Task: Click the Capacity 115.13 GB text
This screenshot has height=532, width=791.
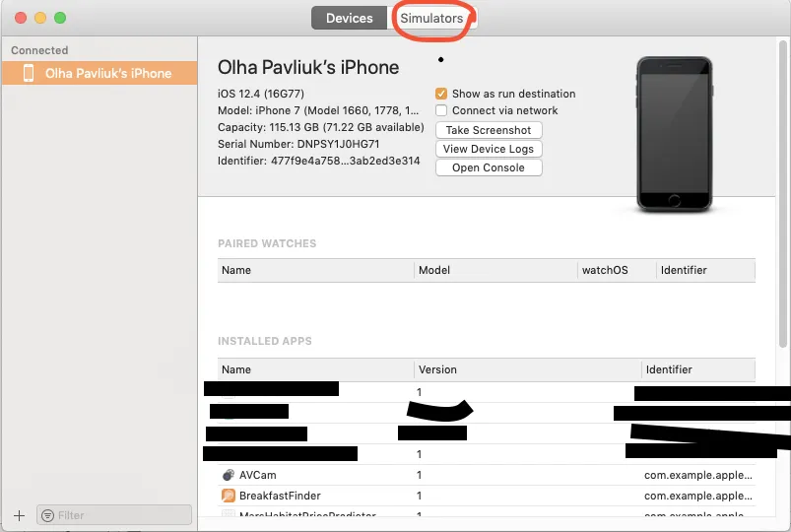Action: (x=321, y=127)
